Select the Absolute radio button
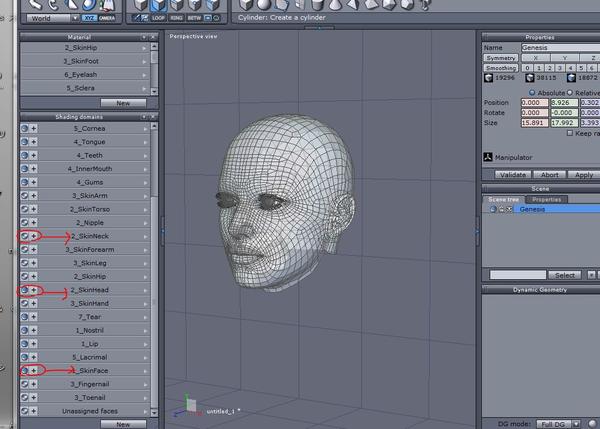600x429 pixels. [532, 92]
